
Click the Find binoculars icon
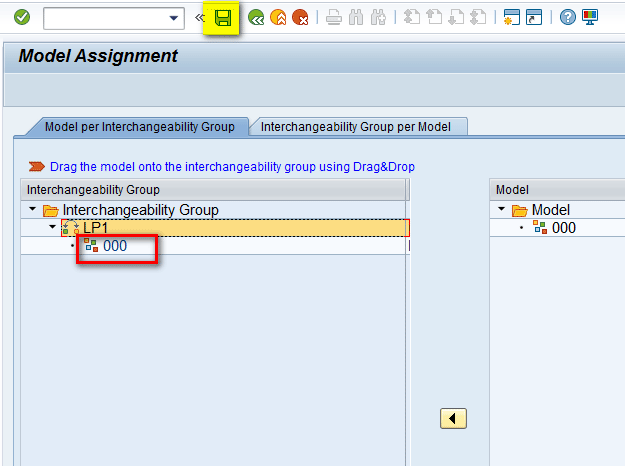(x=356, y=18)
